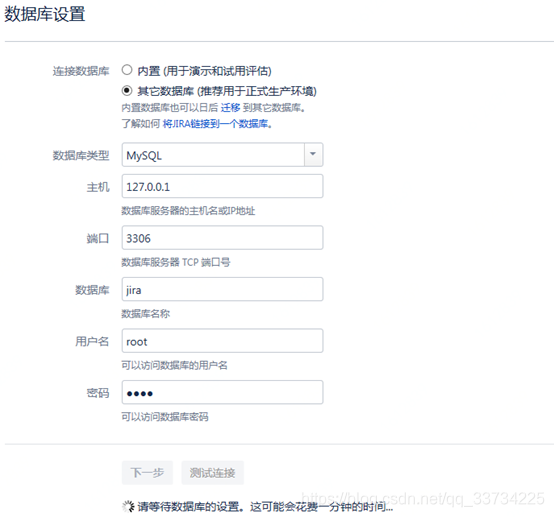Click the 用户名 username label
The image size is (554, 517).
92,341
